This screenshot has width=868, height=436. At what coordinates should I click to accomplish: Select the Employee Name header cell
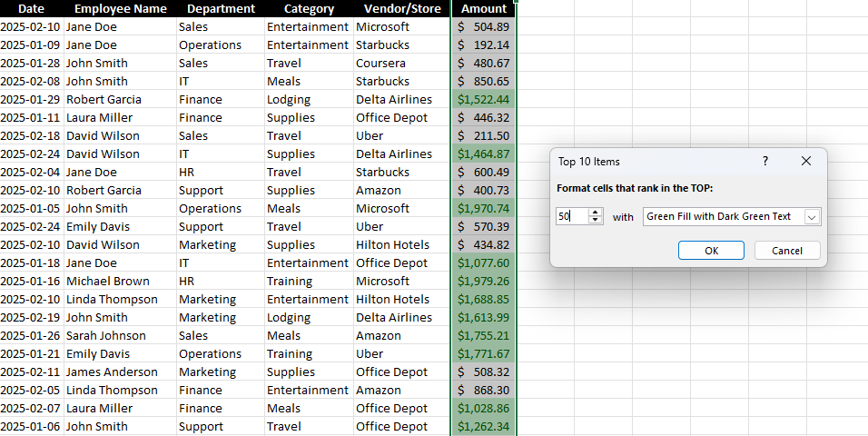[120, 8]
